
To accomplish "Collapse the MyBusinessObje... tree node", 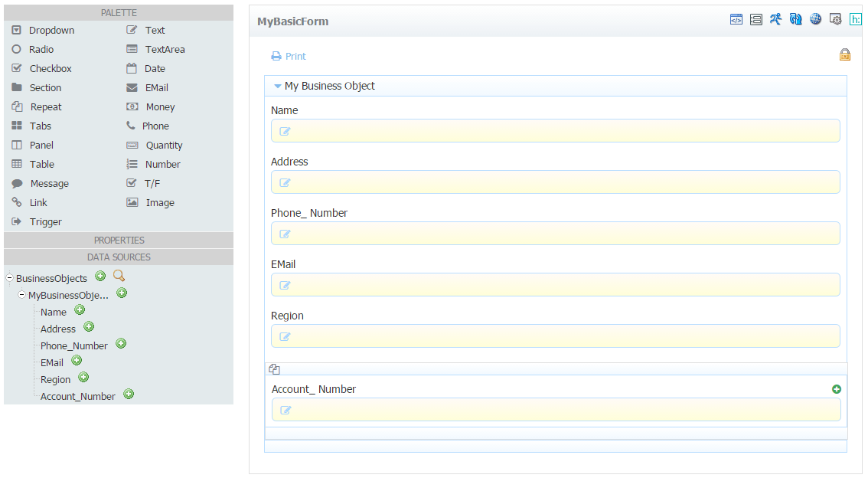I will point(21,295).
